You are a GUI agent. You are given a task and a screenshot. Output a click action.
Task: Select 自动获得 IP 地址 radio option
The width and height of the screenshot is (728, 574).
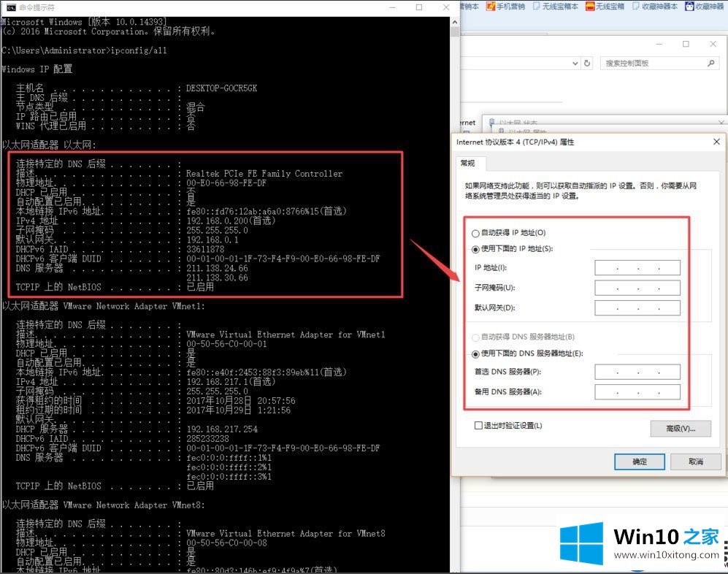click(x=476, y=233)
